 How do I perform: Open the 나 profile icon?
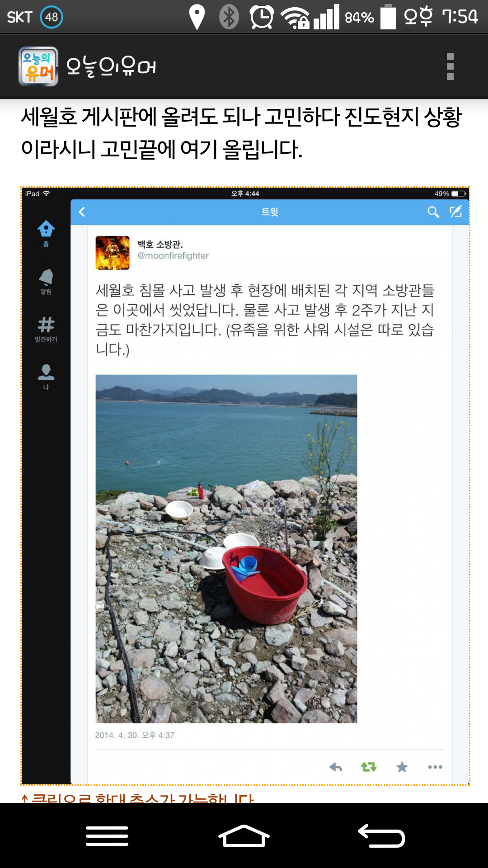pos(46,376)
